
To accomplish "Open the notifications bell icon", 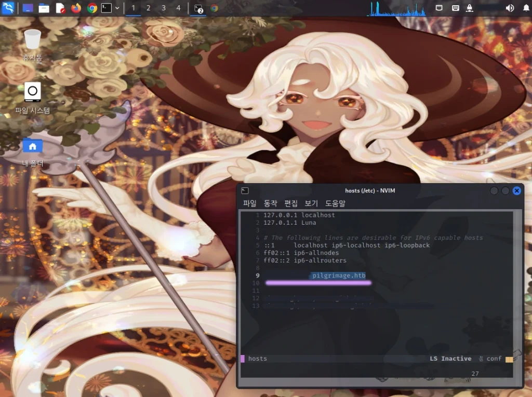I will point(526,8).
